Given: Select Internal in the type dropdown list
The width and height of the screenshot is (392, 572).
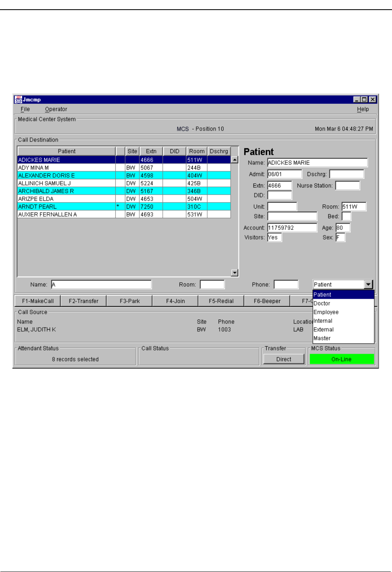Looking at the screenshot, I should point(343,321).
